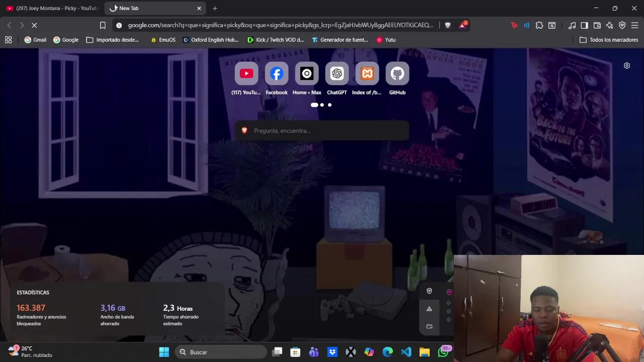Open the Gmail bookmark
The height and width of the screenshot is (362, 644).
tap(35, 40)
